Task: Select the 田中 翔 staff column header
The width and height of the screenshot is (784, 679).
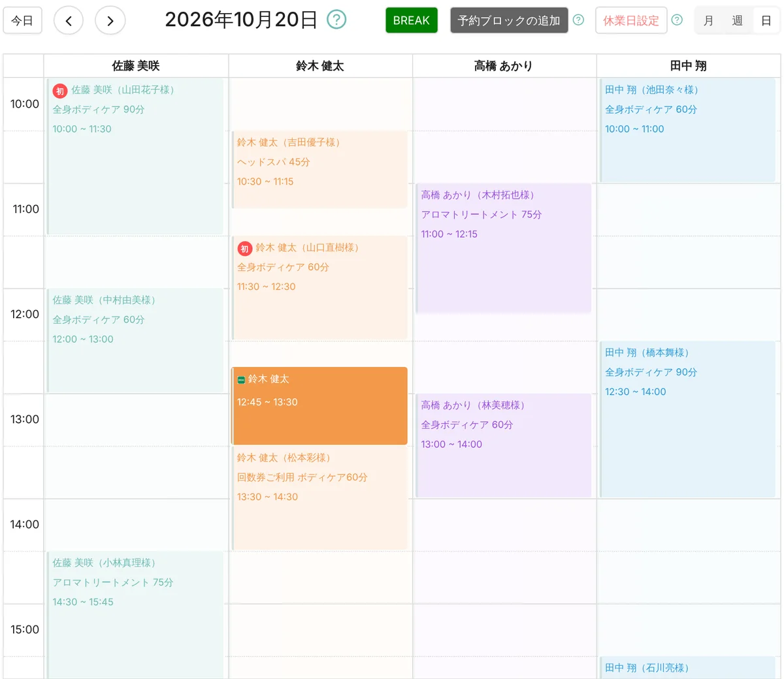Action: 689,66
